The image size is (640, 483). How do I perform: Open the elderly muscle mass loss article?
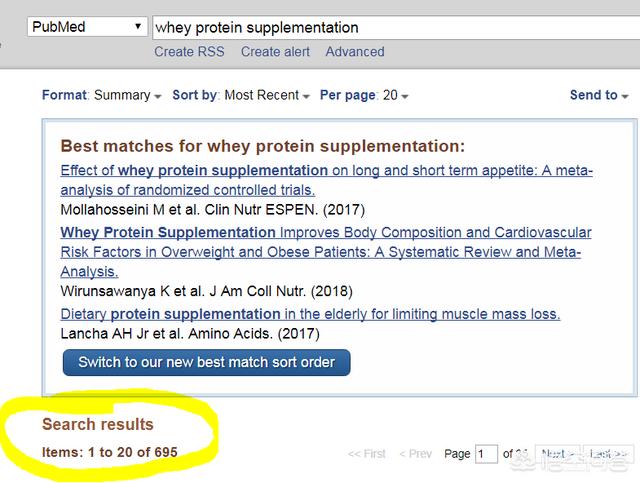(x=310, y=314)
